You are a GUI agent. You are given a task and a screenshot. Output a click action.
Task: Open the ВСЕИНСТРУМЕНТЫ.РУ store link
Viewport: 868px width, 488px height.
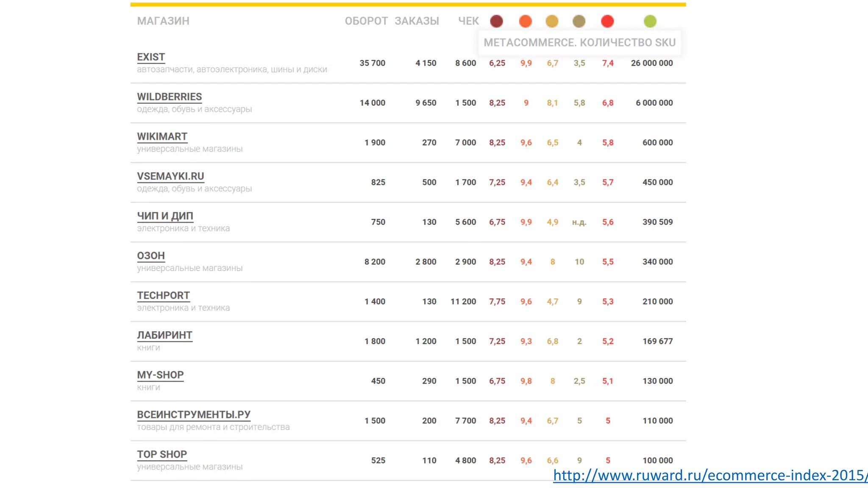pyautogui.click(x=194, y=415)
